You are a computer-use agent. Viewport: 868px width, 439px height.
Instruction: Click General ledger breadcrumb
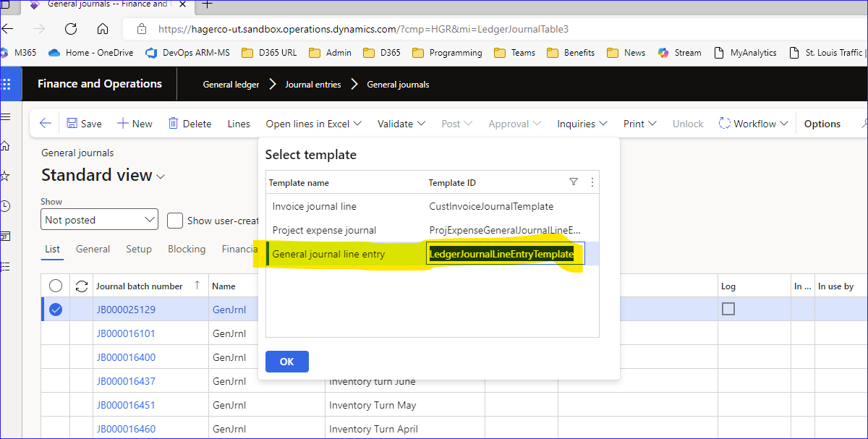[231, 85]
